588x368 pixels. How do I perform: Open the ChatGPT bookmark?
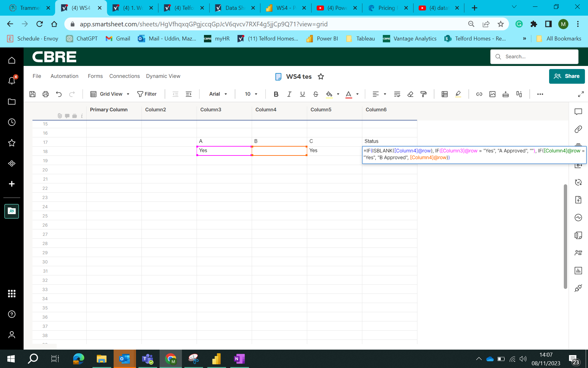point(82,39)
